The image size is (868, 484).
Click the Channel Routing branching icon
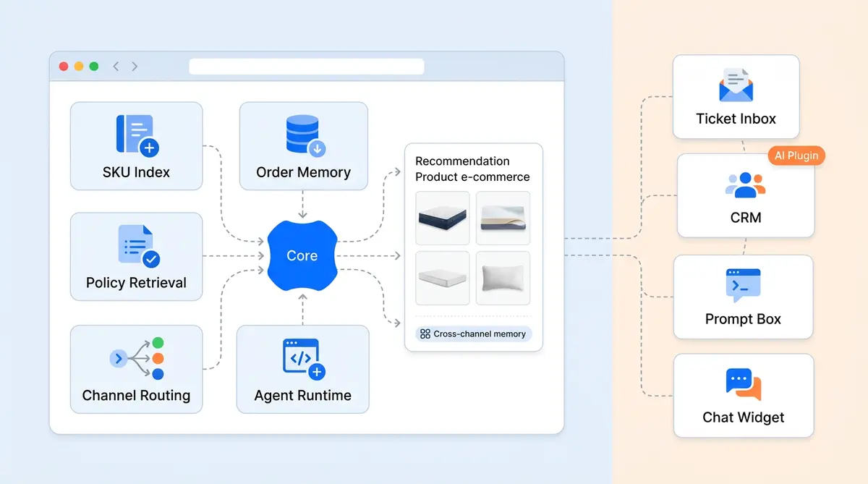[137, 358]
